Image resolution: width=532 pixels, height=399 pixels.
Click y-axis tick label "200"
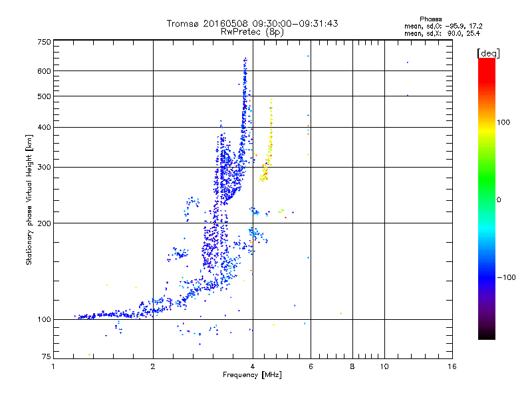pyautogui.click(x=44, y=223)
